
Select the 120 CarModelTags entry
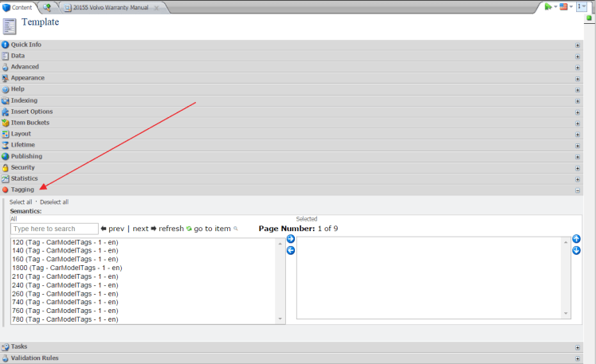click(x=65, y=242)
